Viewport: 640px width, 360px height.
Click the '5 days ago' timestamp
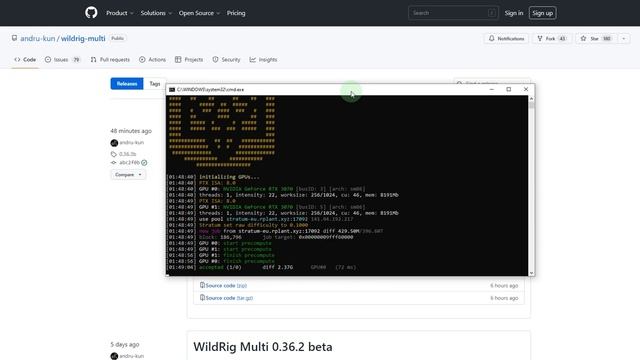(124, 344)
